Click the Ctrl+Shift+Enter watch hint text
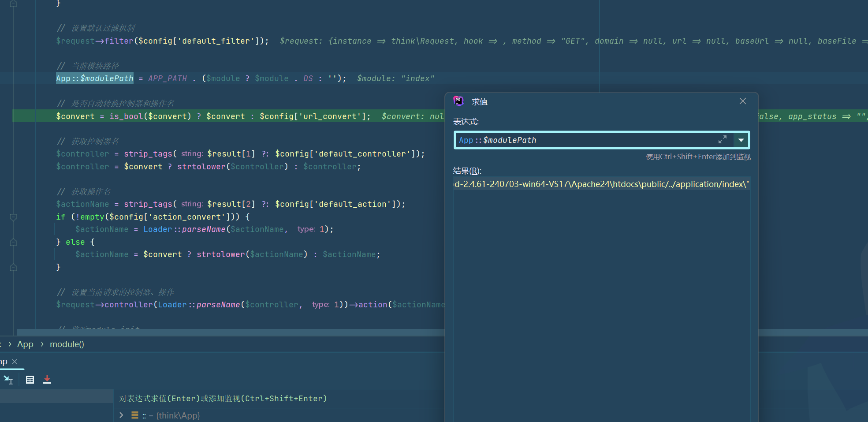 698,157
